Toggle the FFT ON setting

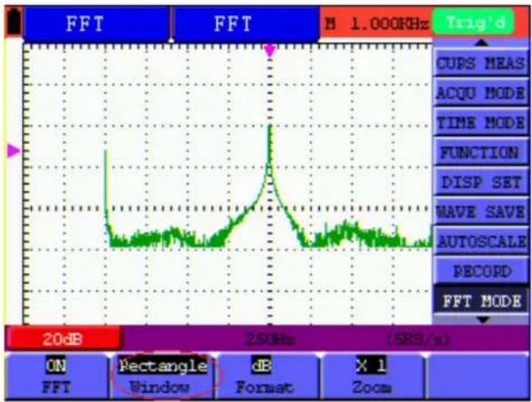[56, 376]
